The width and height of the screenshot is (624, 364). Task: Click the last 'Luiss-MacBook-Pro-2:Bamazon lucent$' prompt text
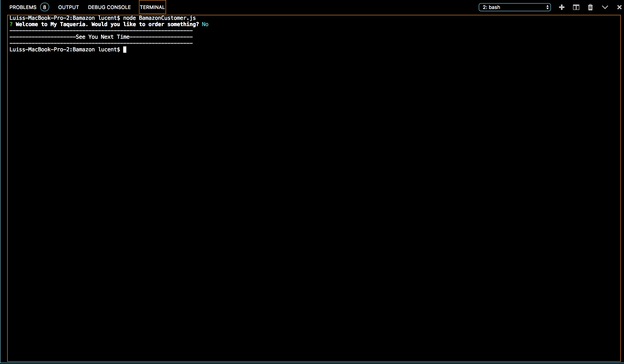pos(64,50)
